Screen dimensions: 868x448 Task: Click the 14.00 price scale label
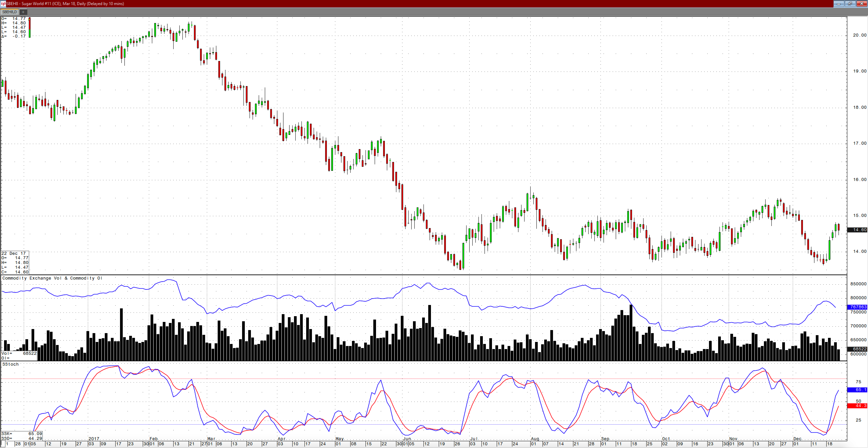click(860, 251)
